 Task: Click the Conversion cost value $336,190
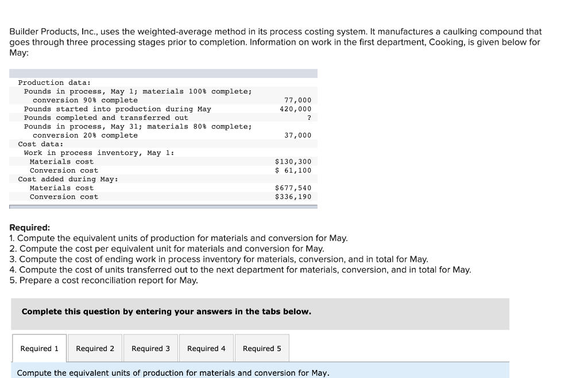[297, 196]
